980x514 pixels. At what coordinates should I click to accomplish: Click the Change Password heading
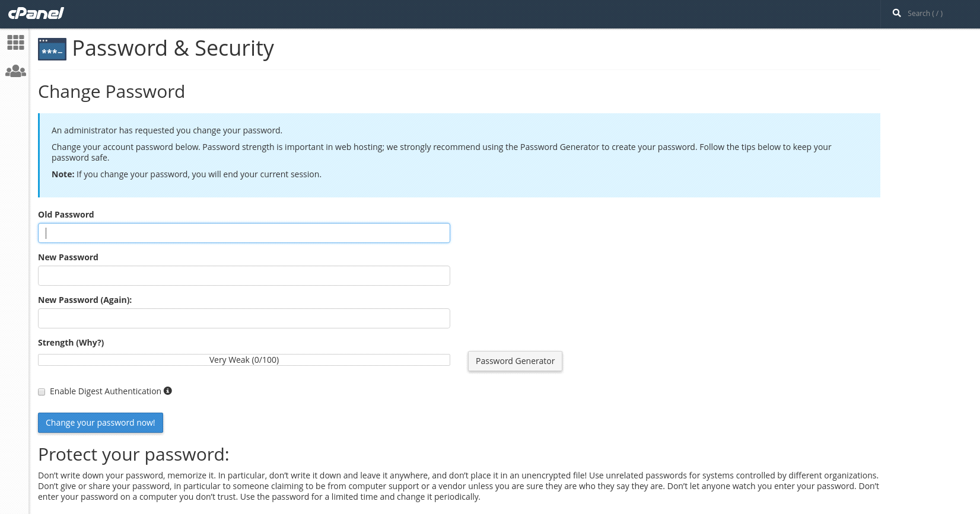(112, 92)
